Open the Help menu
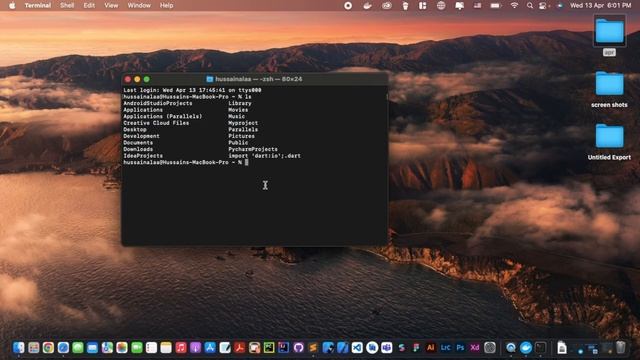The height and width of the screenshot is (360, 640). tap(167, 5)
